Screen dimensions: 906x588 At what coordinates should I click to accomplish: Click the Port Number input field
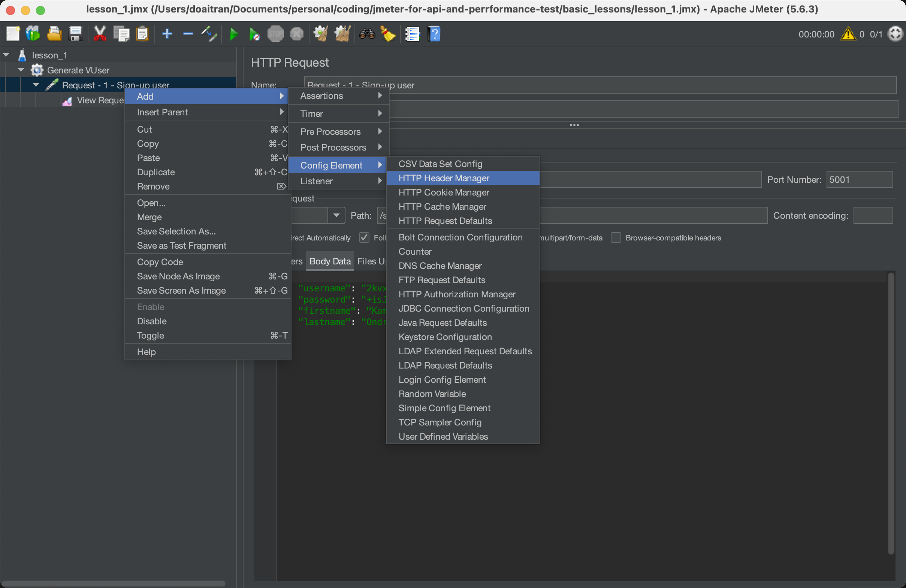tap(859, 180)
